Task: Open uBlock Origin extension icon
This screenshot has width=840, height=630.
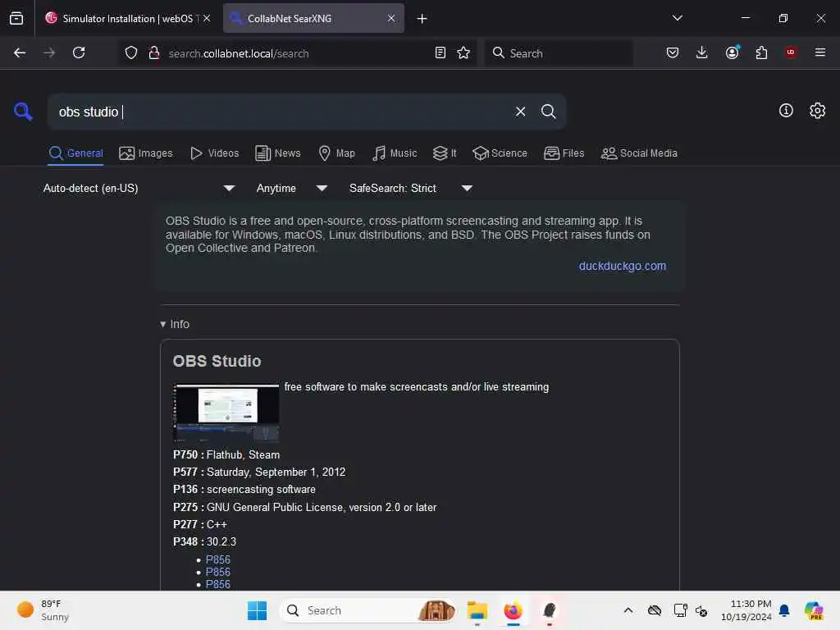Action: pos(791,52)
